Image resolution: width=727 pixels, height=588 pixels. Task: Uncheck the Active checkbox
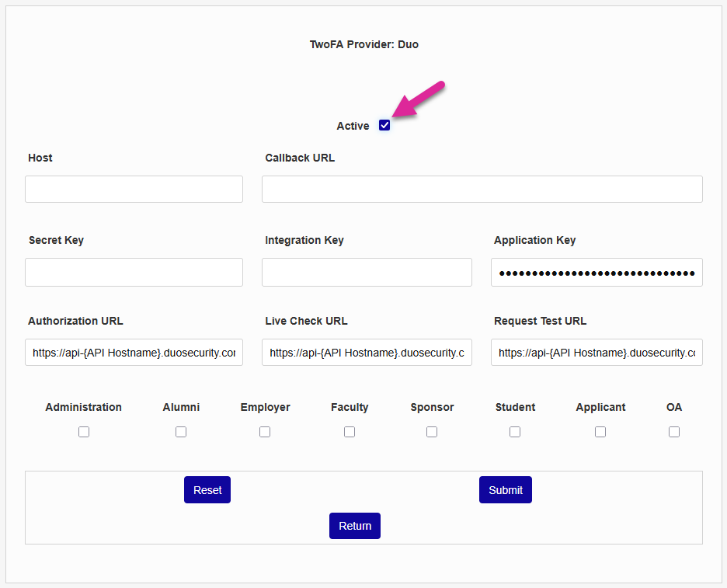(x=384, y=125)
